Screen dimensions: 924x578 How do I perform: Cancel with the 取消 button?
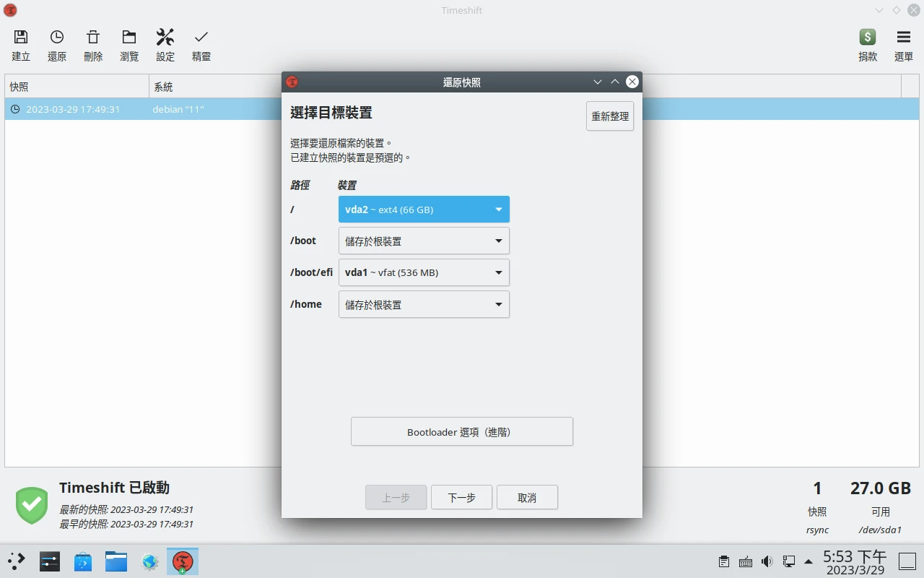(527, 498)
